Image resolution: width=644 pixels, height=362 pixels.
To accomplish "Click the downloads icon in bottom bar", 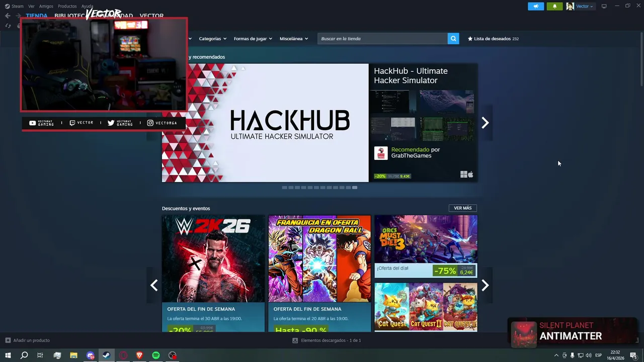I will [x=295, y=340].
